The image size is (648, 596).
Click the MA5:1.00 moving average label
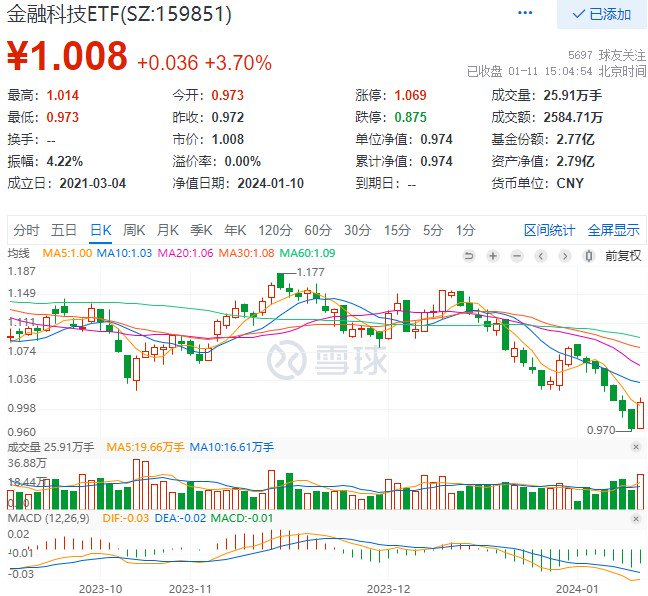(x=67, y=253)
